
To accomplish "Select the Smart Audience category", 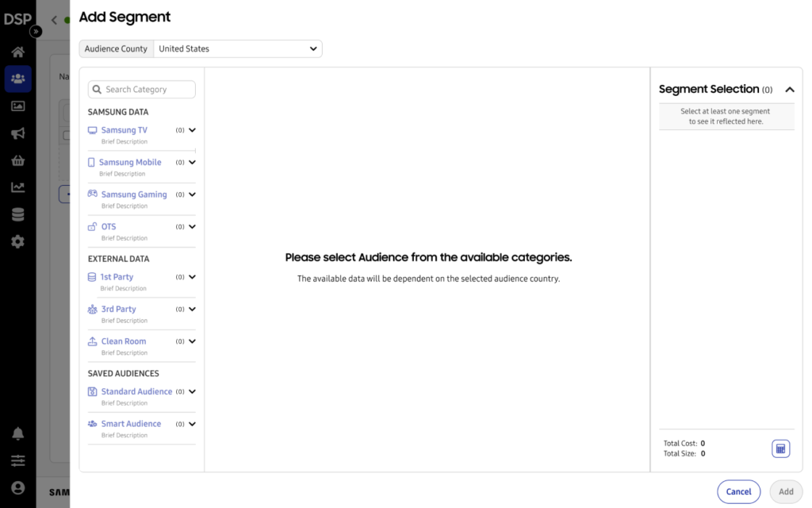I will 131,424.
